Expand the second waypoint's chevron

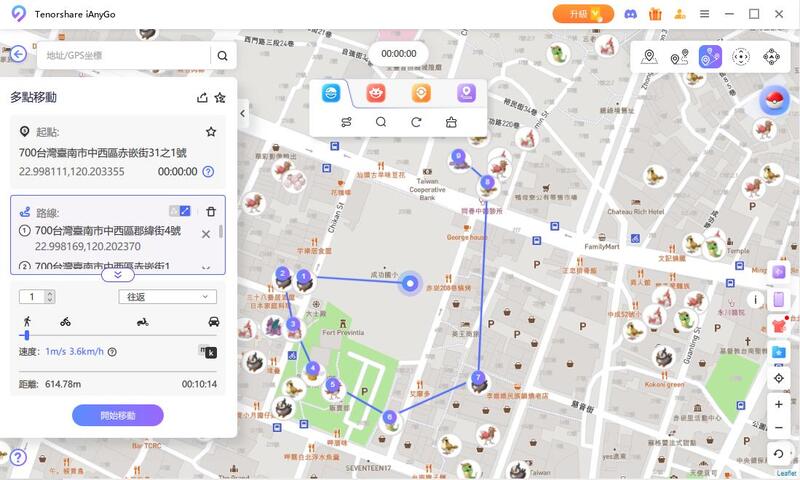tap(206, 267)
